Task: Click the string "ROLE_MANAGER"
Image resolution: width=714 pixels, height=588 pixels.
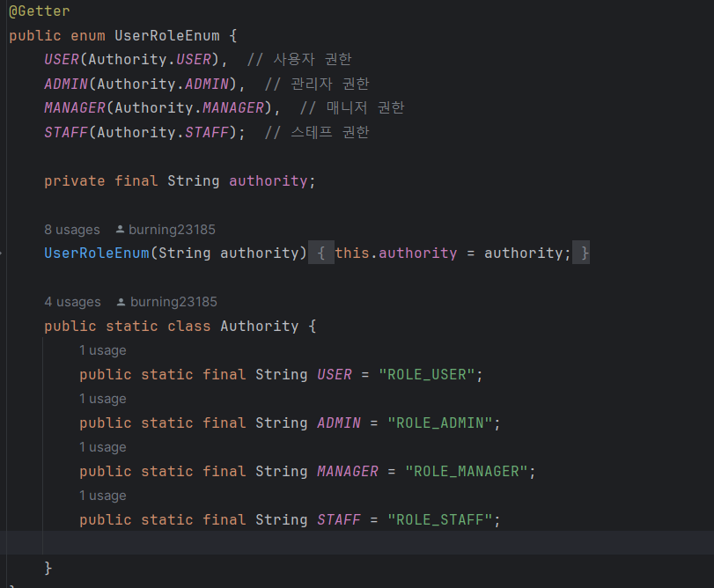Action: click(x=467, y=472)
